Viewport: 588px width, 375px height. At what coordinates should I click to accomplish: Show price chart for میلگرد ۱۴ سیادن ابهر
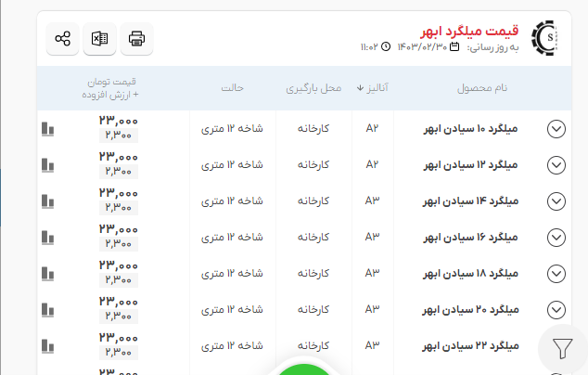48,200
